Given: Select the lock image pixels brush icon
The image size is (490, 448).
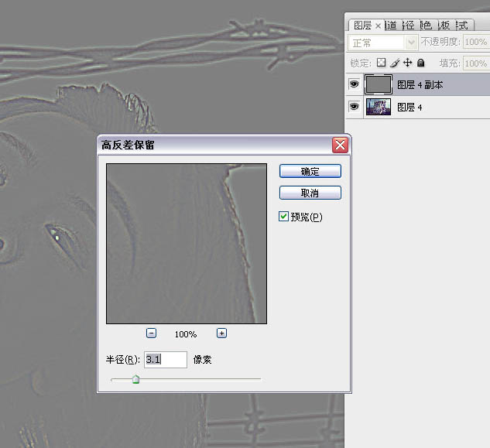Looking at the screenshot, I should 394,63.
